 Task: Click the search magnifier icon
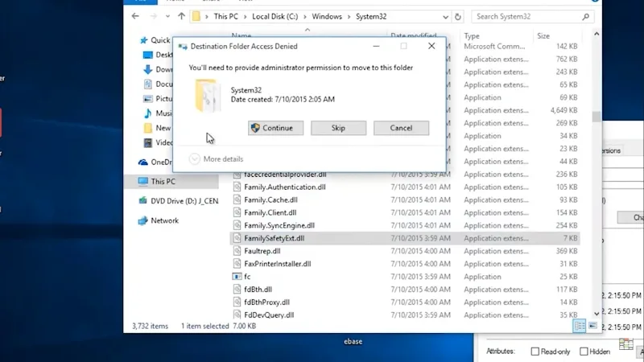586,17
